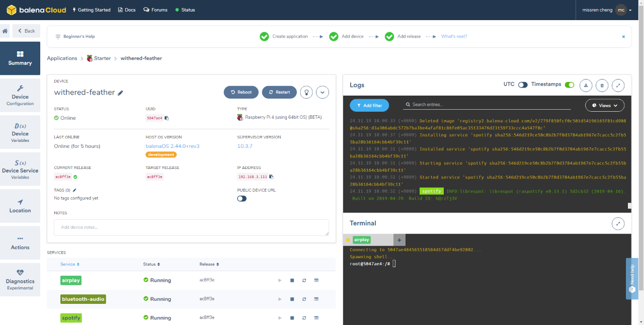Image resolution: width=644 pixels, height=325 pixels.
Task: Start the bluetooth-audio service
Action: click(x=280, y=299)
